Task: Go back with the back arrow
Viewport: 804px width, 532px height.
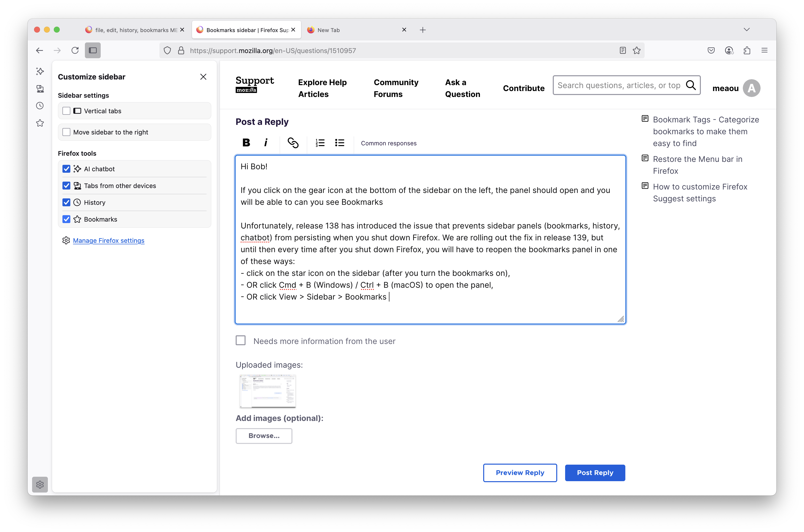Action: click(40, 50)
